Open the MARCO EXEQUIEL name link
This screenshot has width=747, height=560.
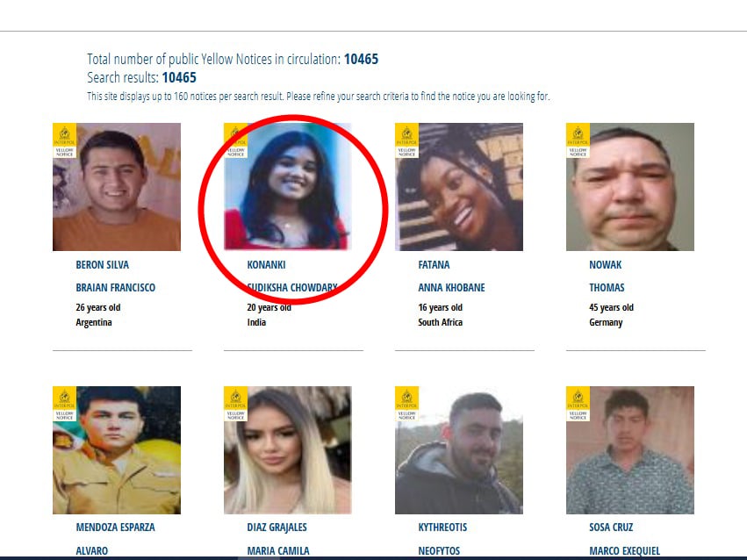pyautogui.click(x=625, y=551)
